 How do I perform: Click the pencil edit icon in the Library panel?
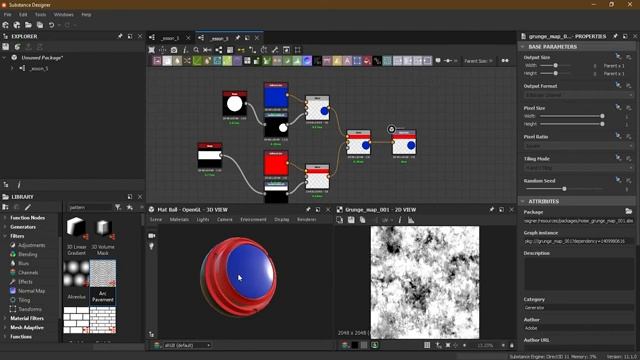click(28, 207)
